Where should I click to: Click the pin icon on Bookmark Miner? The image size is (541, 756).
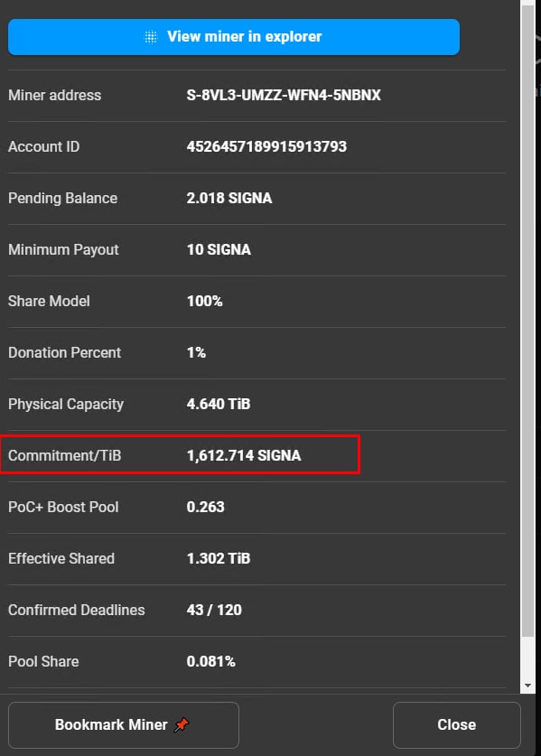click(x=182, y=724)
